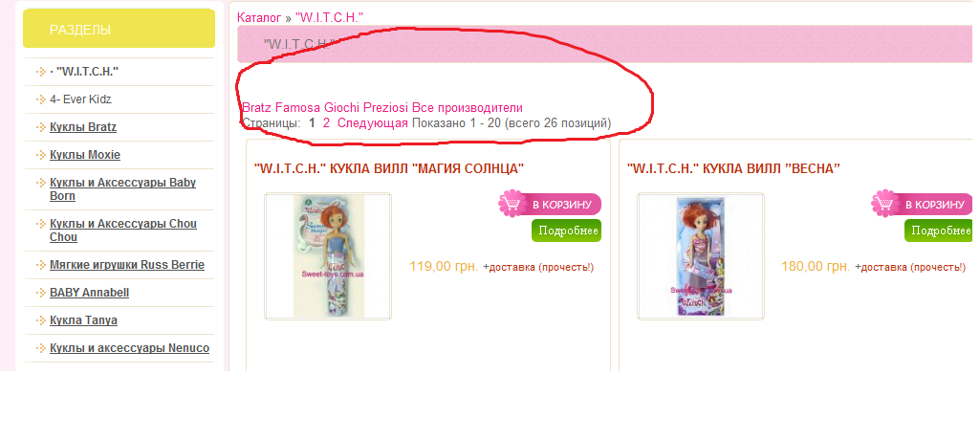
Task: Click Подробнее for the "МАГИЯ СОЛНЦА" doll
Action: [x=566, y=231]
